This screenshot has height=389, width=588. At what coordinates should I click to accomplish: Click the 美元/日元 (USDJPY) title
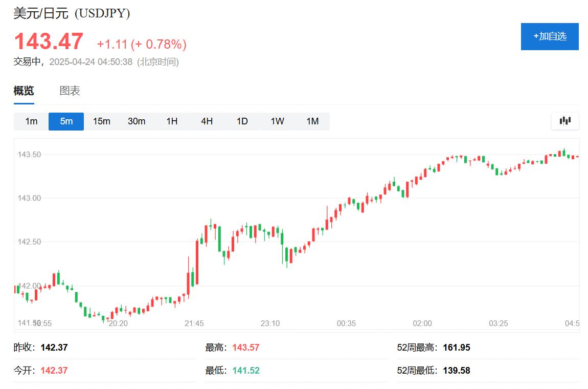(72, 13)
